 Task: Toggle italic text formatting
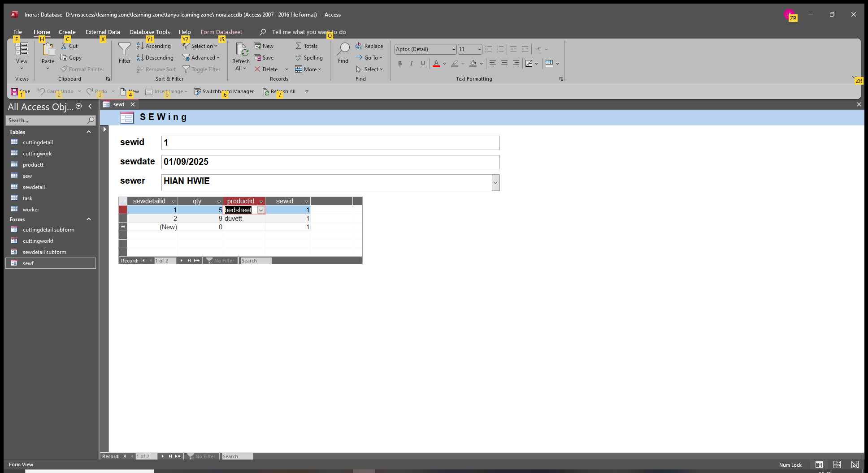411,64
